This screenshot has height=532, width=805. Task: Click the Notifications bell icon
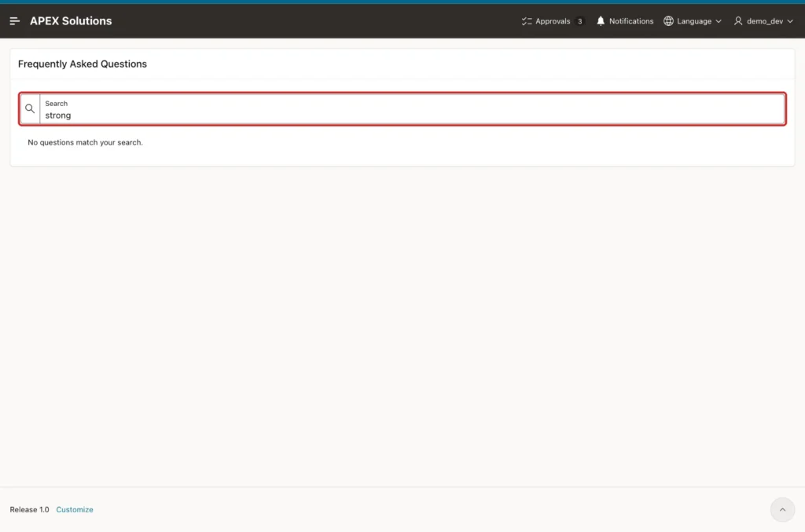600,21
